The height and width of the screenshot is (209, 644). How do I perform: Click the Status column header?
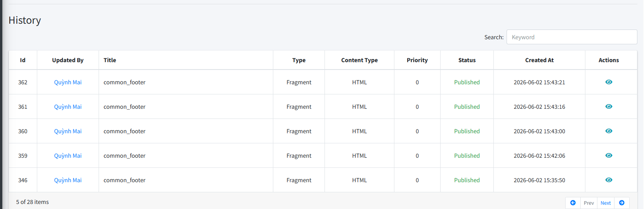click(x=467, y=60)
